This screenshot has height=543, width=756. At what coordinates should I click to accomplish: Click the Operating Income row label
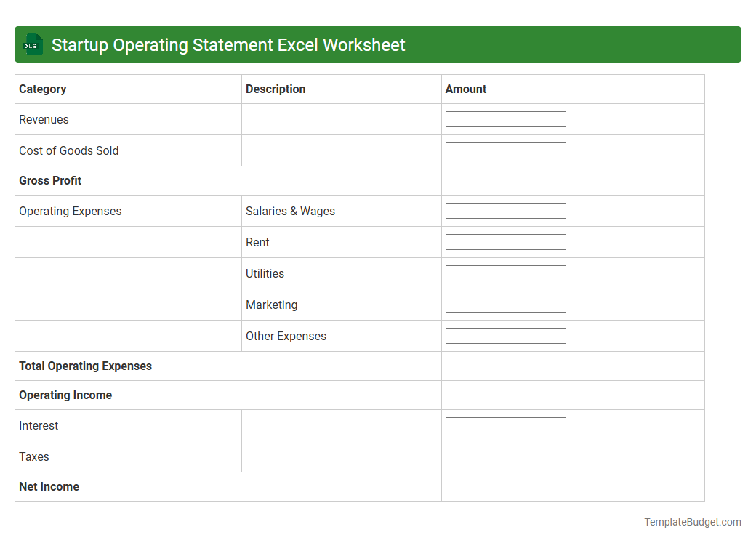tap(65, 395)
